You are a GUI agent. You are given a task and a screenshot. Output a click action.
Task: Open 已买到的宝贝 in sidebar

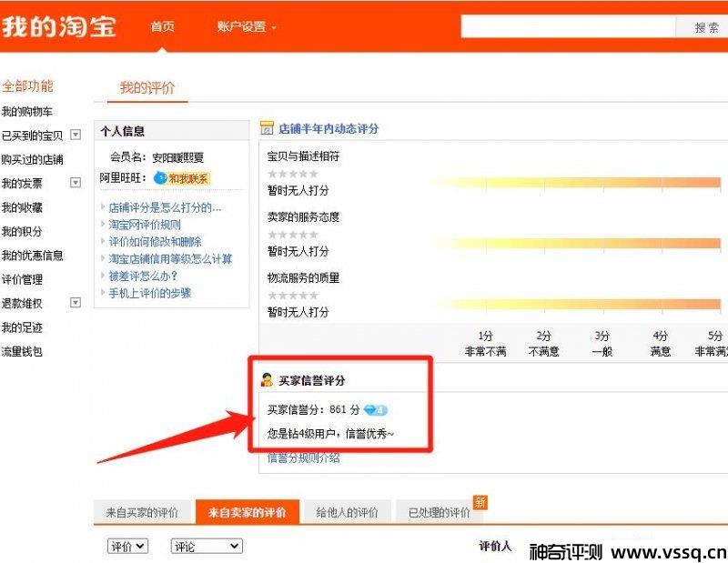(32, 136)
